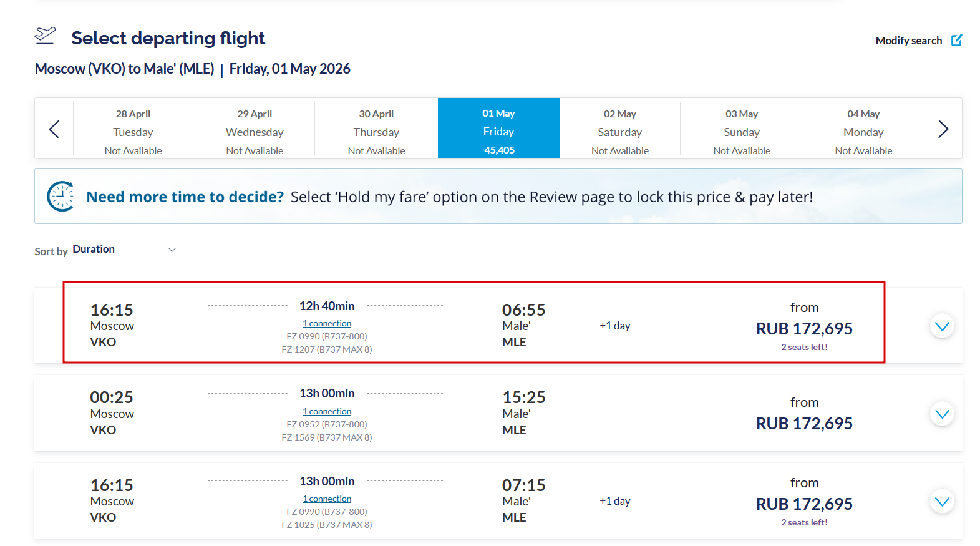The width and height of the screenshot is (980, 546).
Task: Open 1 connection link for FZ 1025
Action: 327,499
